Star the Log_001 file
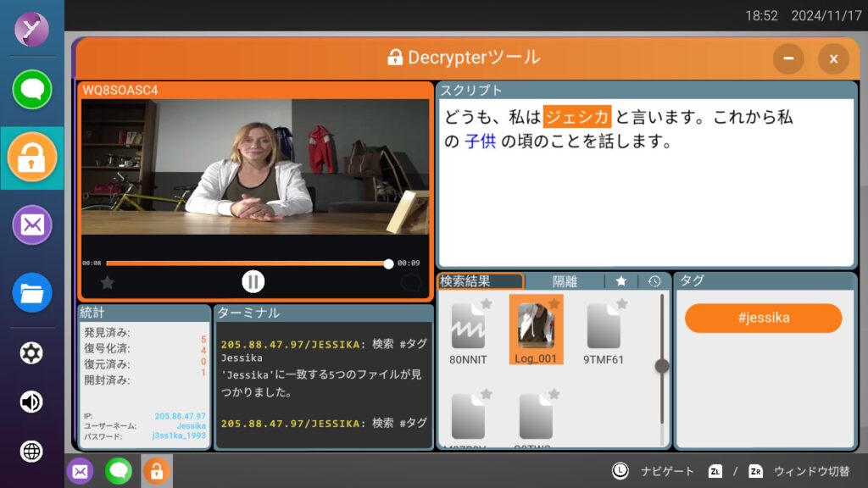The height and width of the screenshot is (488, 868). click(554, 302)
